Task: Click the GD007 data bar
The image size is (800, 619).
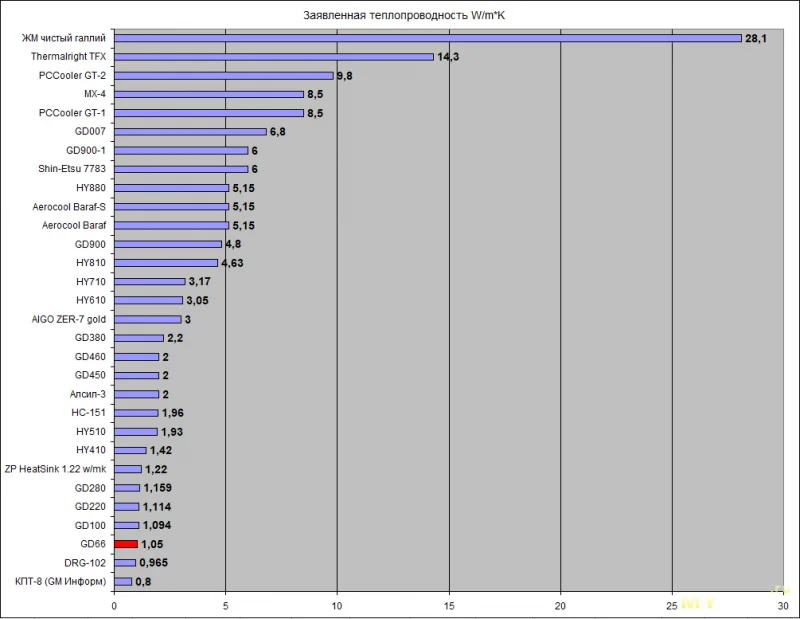Action: (190, 132)
